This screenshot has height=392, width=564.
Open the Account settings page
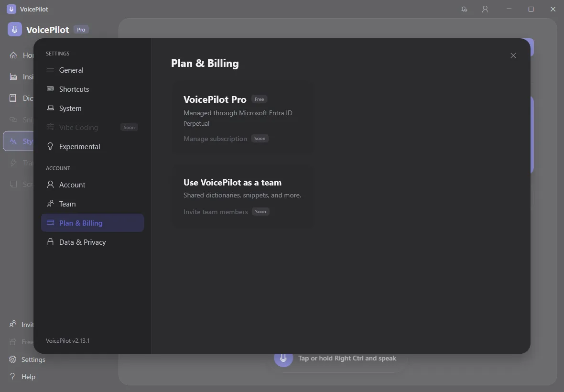tap(92, 185)
